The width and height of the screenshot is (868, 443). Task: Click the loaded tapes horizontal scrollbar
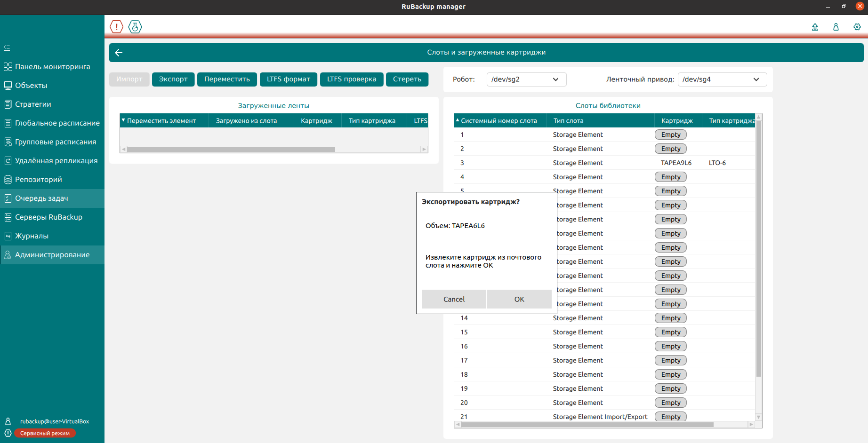(x=231, y=150)
